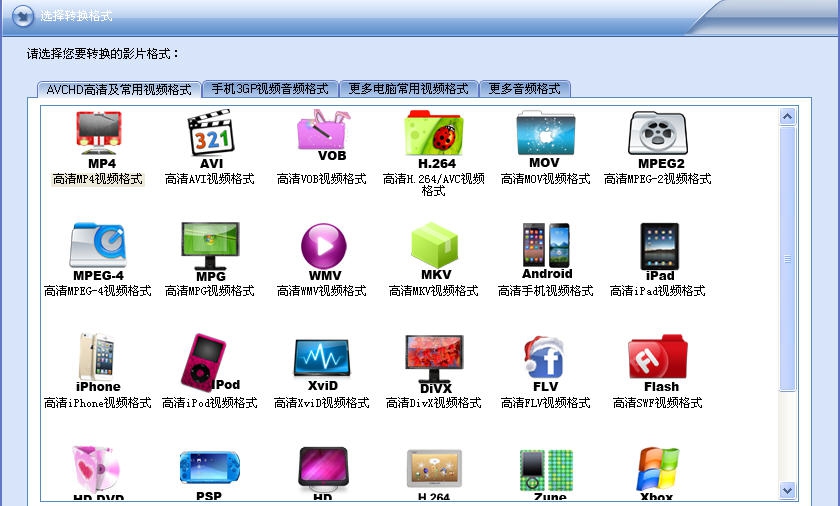840x506 pixels.
Task: Choose the MOV Apple folder icon
Action: pyautogui.click(x=545, y=139)
